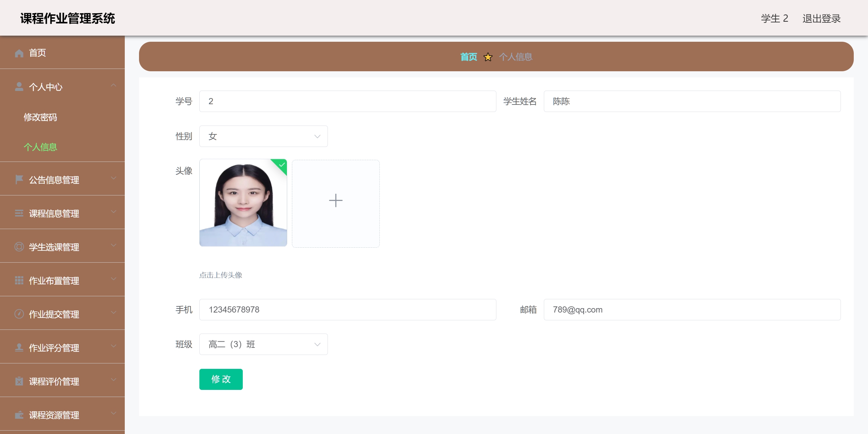Open 课程资源管理 menu
This screenshot has width=868, height=434.
coord(62,414)
